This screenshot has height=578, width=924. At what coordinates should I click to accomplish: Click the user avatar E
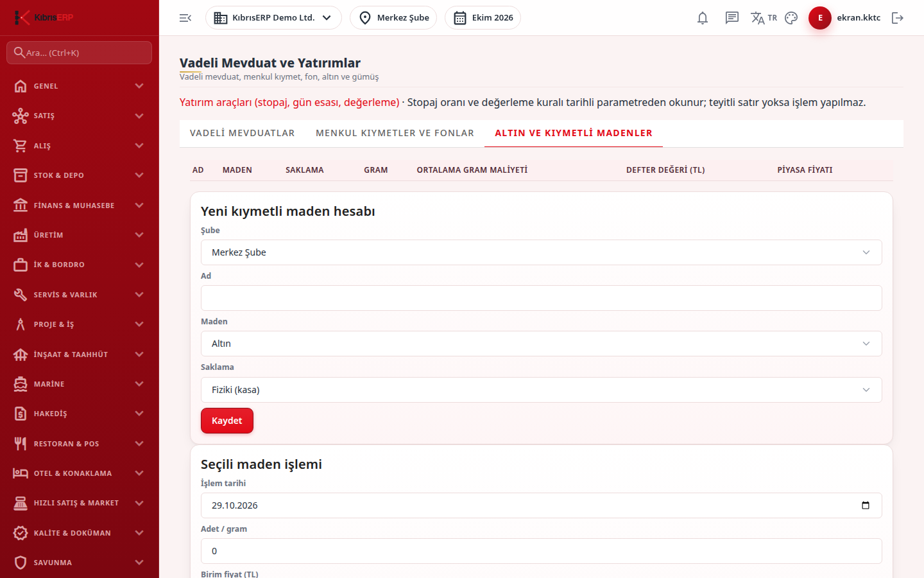click(820, 18)
